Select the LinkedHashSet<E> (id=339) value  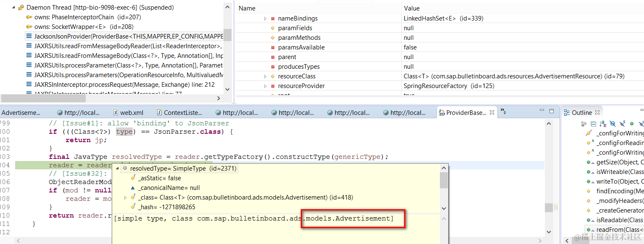(x=444, y=18)
